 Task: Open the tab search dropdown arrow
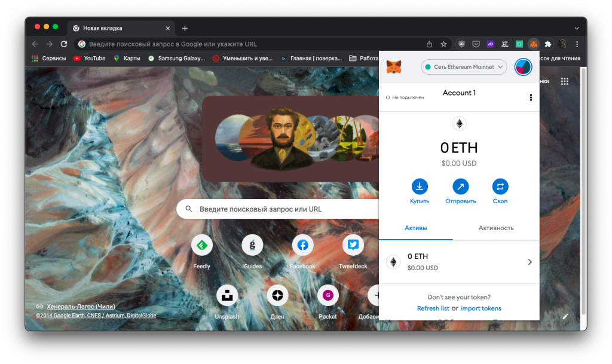point(577,28)
